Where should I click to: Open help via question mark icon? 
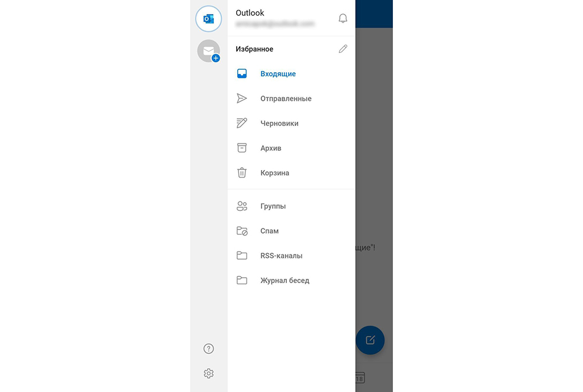pyautogui.click(x=209, y=349)
